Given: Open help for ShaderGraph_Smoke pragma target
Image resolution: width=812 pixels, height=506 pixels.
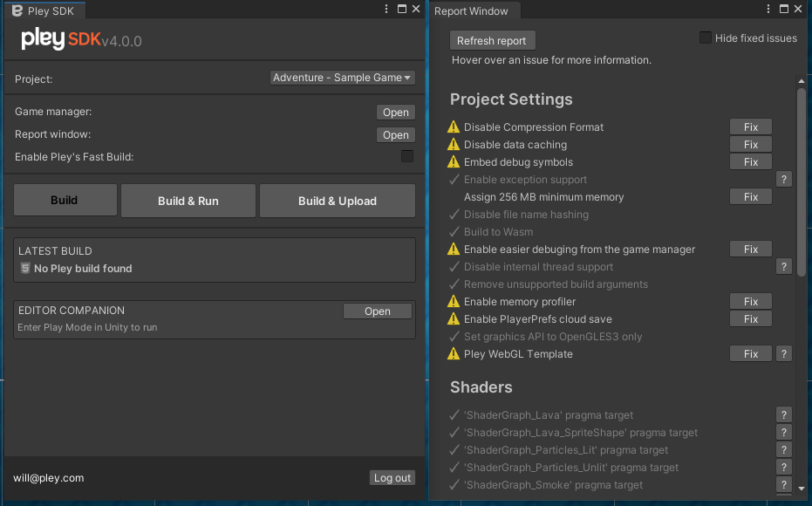Looking at the screenshot, I should [783, 485].
